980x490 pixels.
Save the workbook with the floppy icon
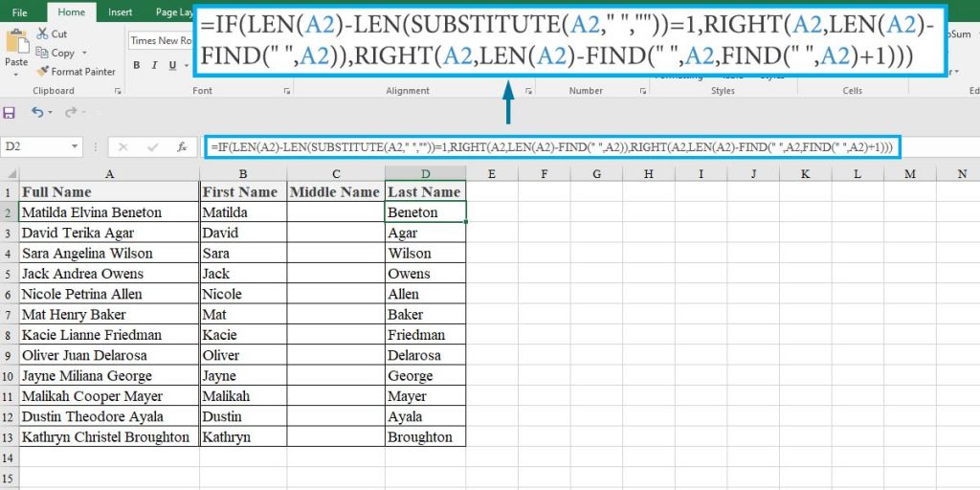[10, 113]
